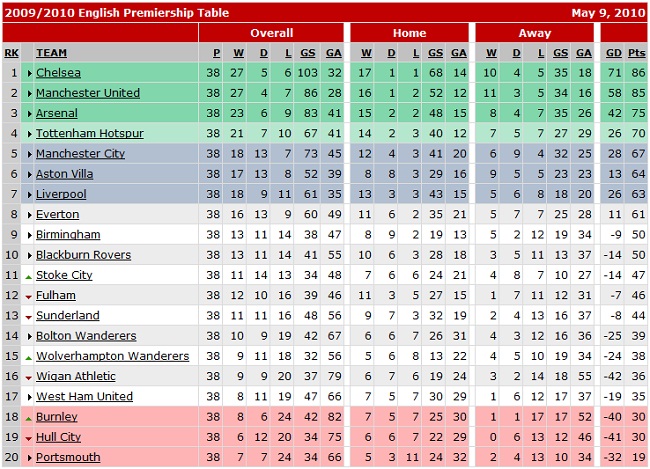Screen dimensions: 650x469
Task: Click the Aston Villa row's points value
Action: 636,174
